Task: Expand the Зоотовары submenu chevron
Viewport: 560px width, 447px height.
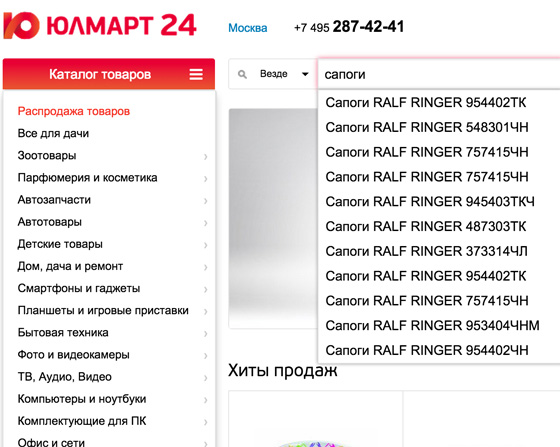Action: pyautogui.click(x=205, y=156)
